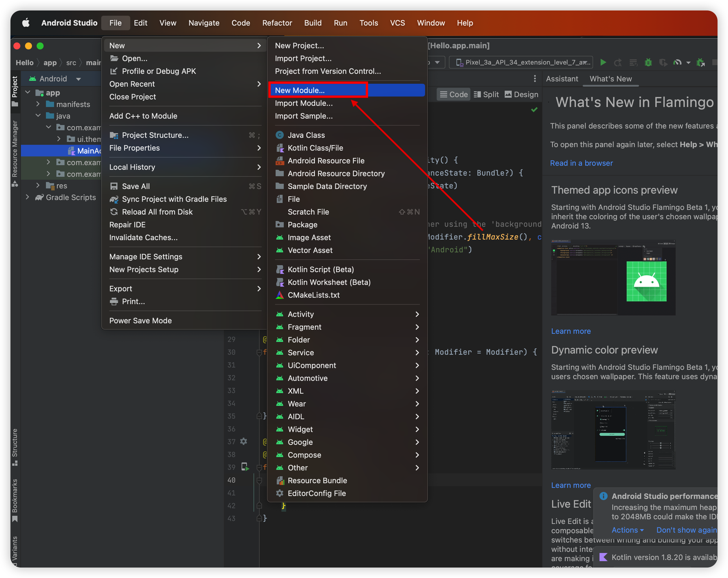Open the editor tab options three-dot menu
728x578 pixels.
coord(535,79)
